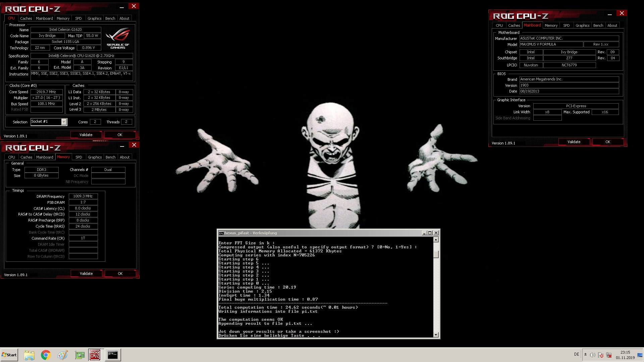
Task: Open SPD tab in Memory window
Action: click(x=79, y=157)
